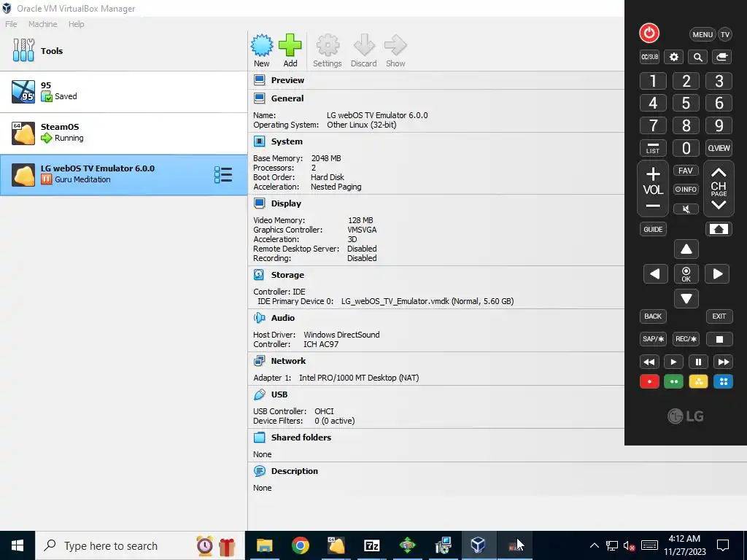The height and width of the screenshot is (560, 747).
Task: Click the Windows search box
Action: point(139,545)
